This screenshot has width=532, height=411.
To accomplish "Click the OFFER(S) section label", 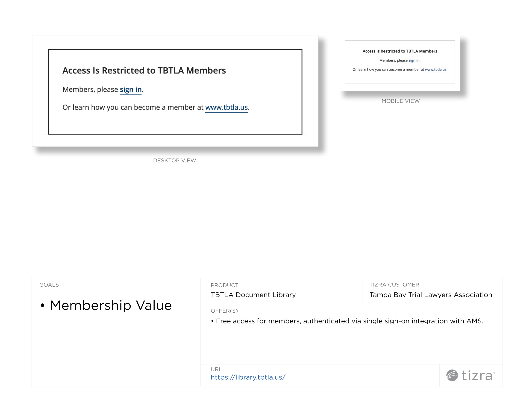I will (x=224, y=311).
